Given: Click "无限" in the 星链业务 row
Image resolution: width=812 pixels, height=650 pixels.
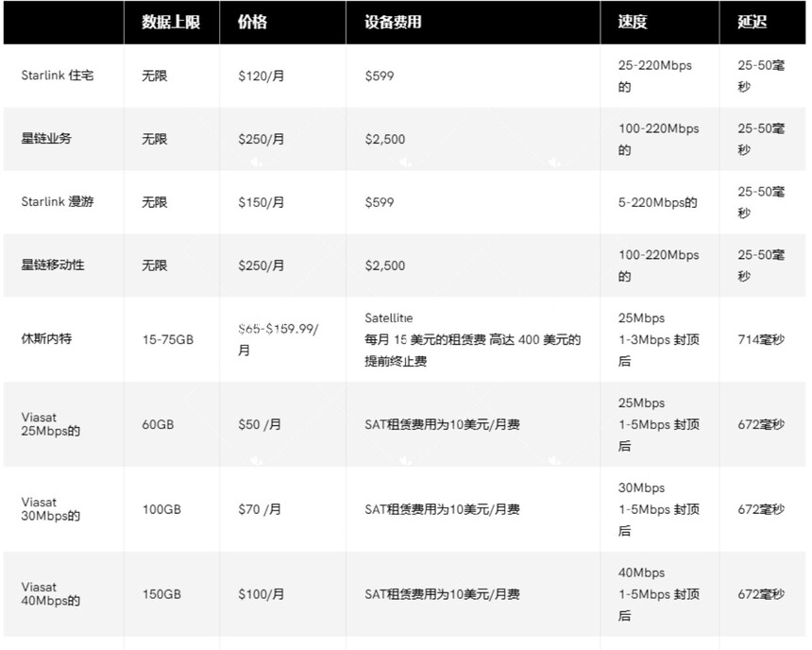Looking at the screenshot, I should (155, 140).
